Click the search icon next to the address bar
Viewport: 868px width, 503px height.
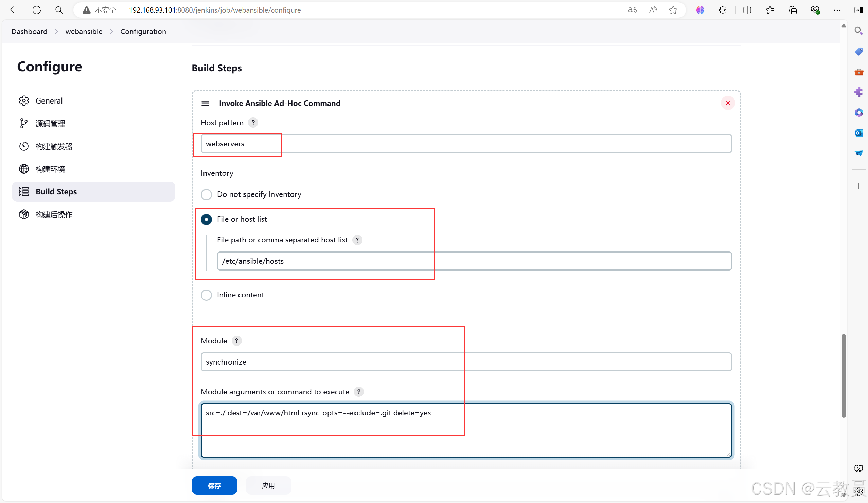coord(59,10)
